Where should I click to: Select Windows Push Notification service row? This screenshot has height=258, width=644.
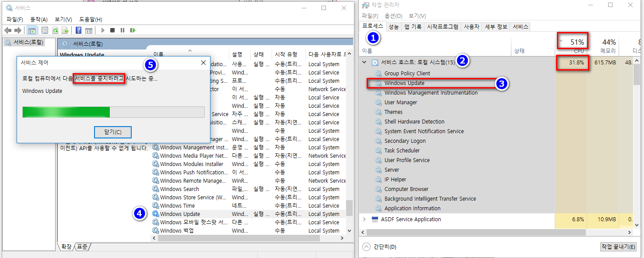click(248, 173)
